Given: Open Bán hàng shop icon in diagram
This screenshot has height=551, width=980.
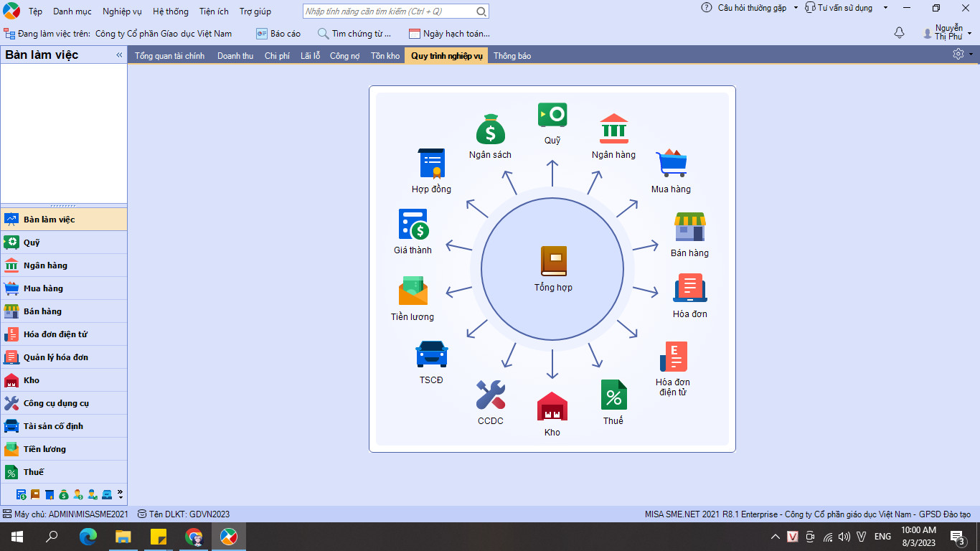Looking at the screenshot, I should coord(689,227).
